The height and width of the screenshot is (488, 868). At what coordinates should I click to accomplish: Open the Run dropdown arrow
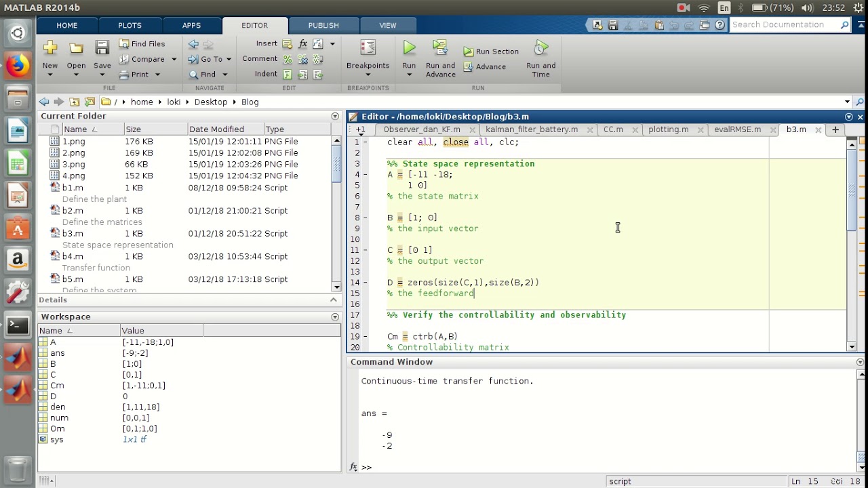click(x=409, y=75)
